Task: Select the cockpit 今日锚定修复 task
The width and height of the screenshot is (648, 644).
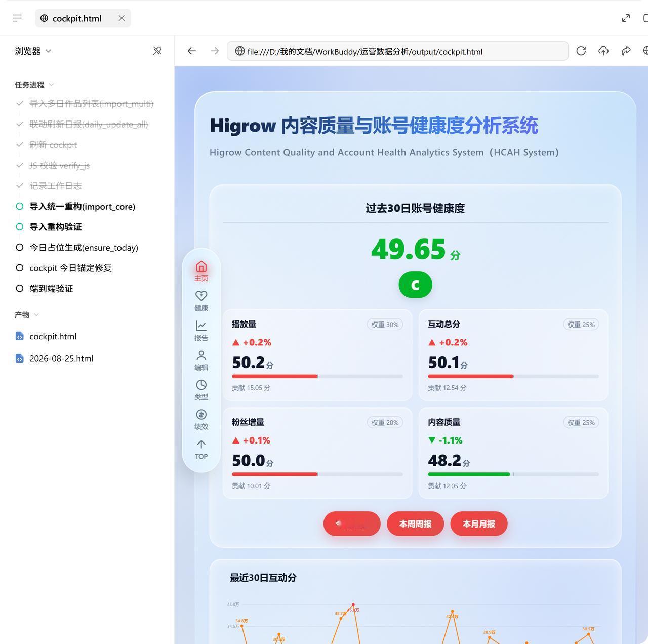Action: (x=70, y=268)
